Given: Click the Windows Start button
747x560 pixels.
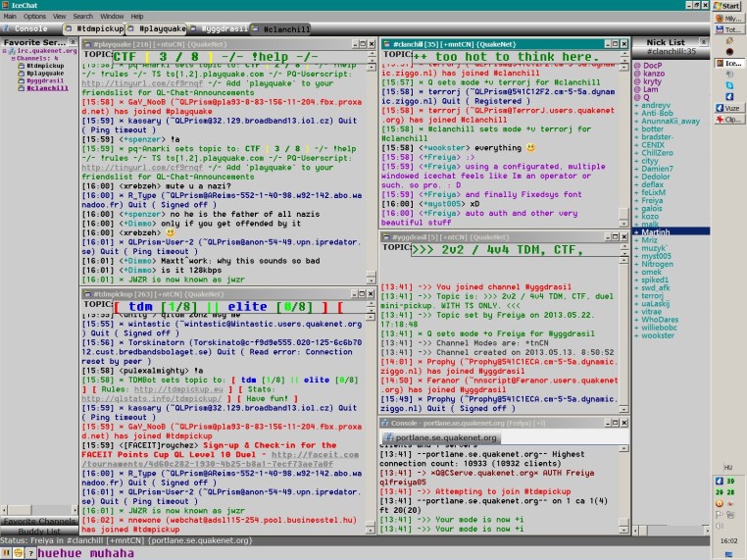Looking at the screenshot, I should coord(728,6).
